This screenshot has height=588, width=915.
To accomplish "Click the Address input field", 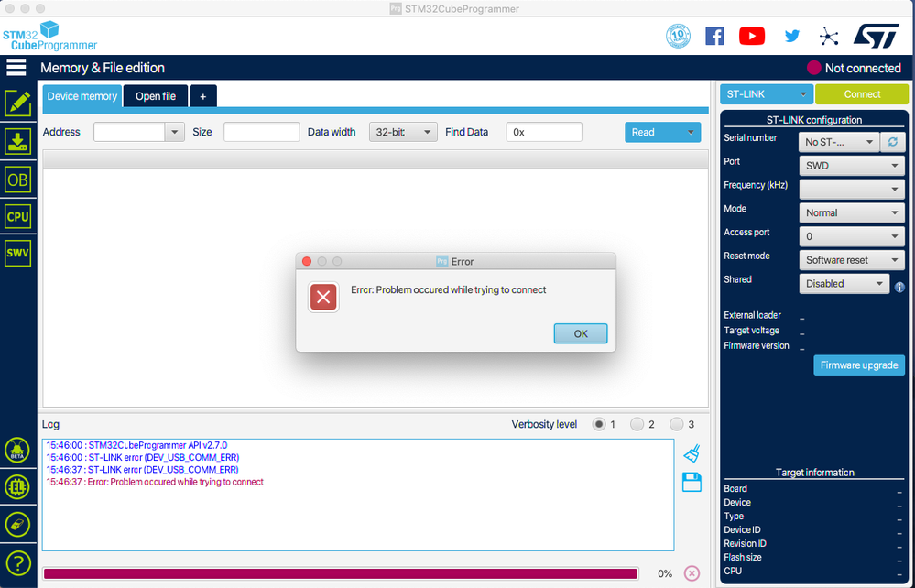I will 129,132.
